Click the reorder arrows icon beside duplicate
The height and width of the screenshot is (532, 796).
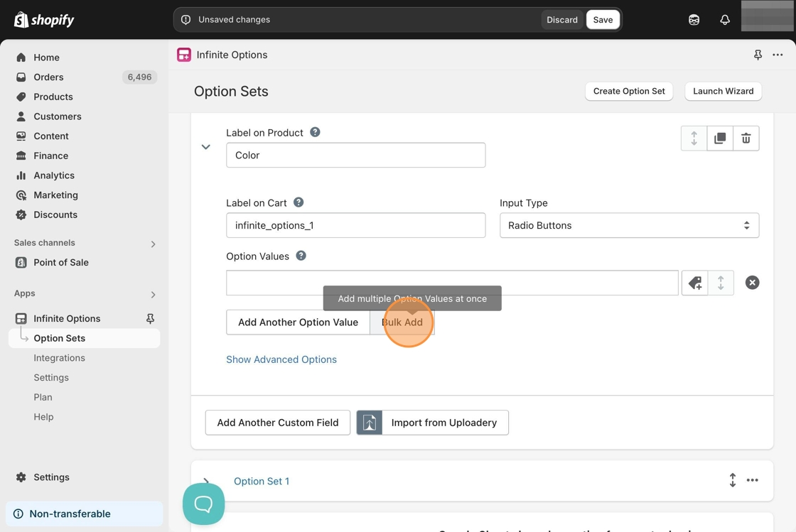click(694, 139)
